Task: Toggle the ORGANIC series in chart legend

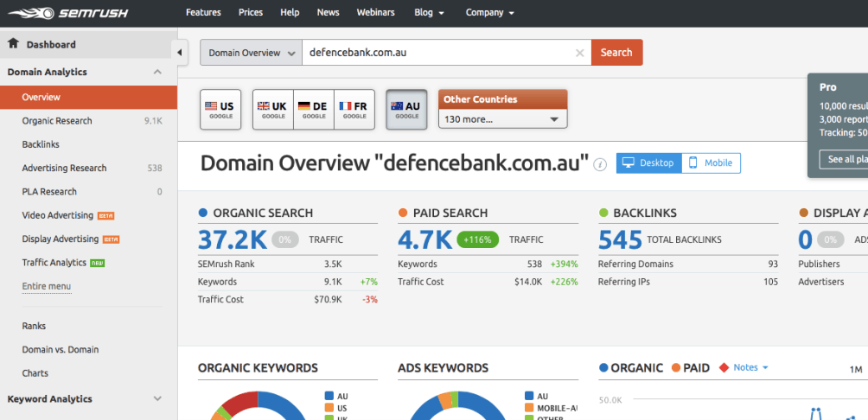Action: tap(631, 367)
